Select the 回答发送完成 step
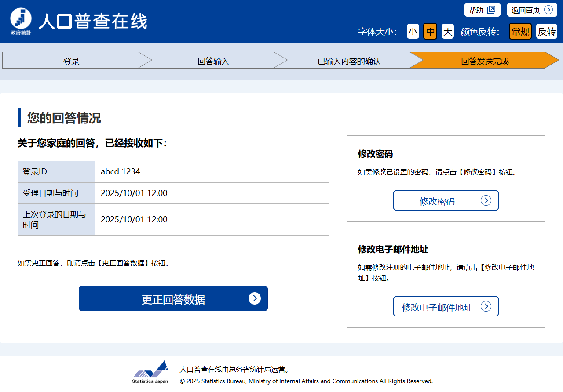The width and height of the screenshot is (563, 392). (484, 61)
